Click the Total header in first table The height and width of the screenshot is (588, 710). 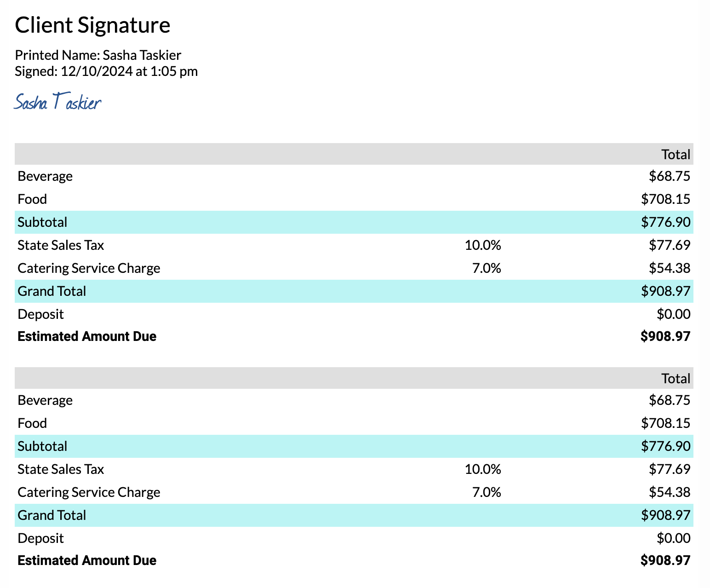[x=676, y=155]
